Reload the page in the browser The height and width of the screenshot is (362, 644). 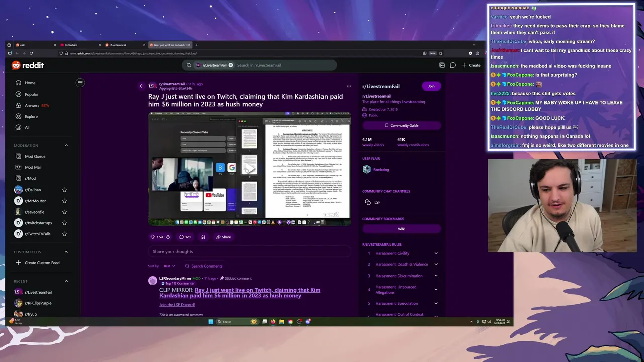31,53
